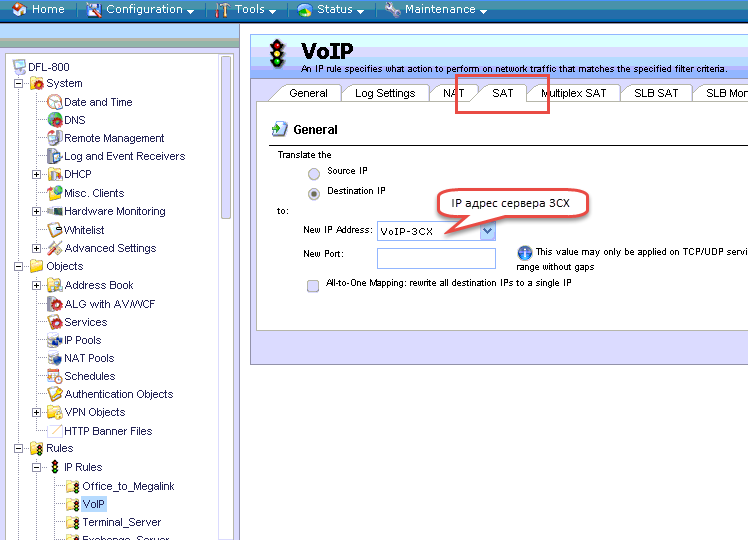Click the ALG with AV/WCF icon
748x540 pixels.
point(55,304)
